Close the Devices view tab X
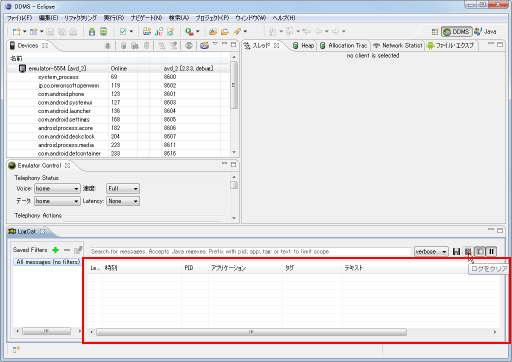Screen dimensions: 512x362 pos(45,46)
